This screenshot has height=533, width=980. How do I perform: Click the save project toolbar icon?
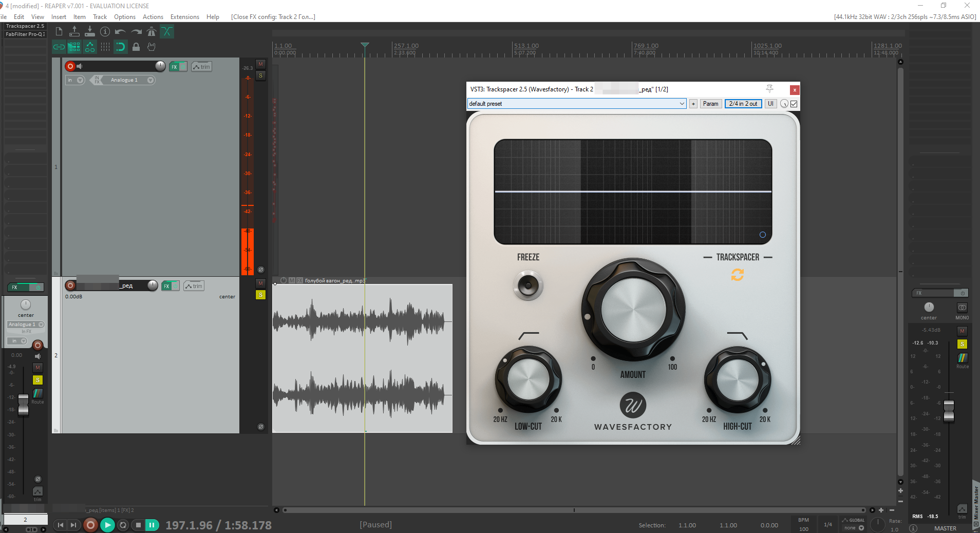pyautogui.click(x=90, y=32)
